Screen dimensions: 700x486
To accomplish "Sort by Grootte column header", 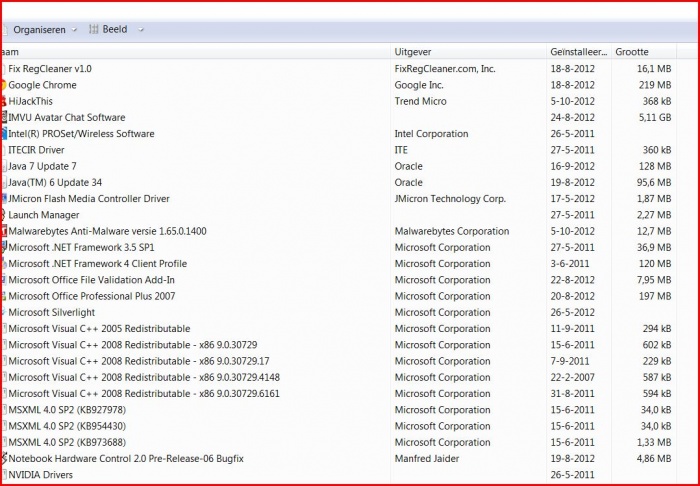I will pyautogui.click(x=644, y=52).
